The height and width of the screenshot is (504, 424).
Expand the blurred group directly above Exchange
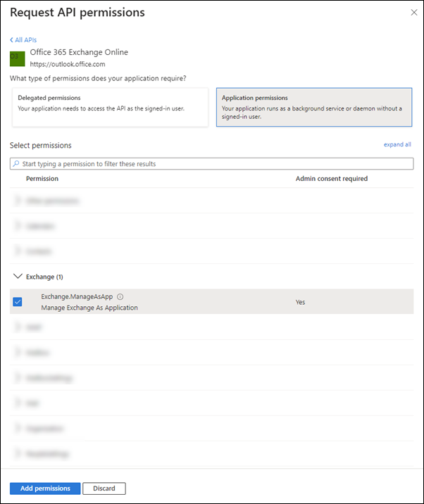pyautogui.click(x=17, y=251)
